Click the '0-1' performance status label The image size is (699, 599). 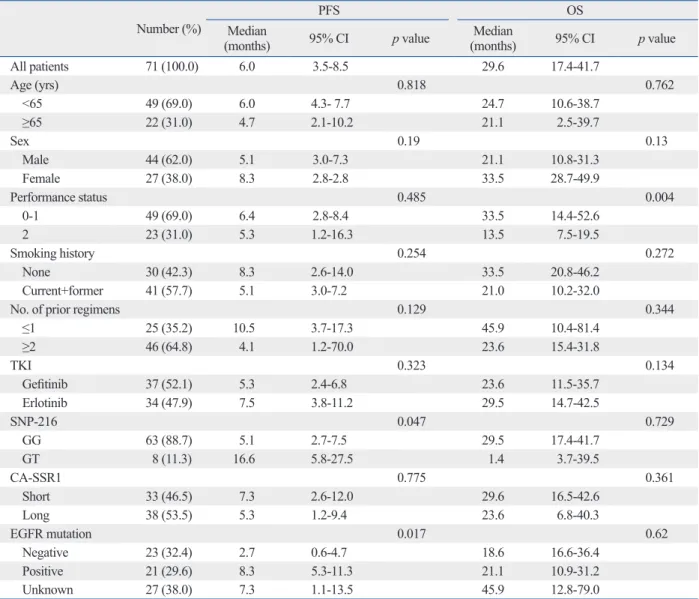pyautogui.click(x=30, y=216)
